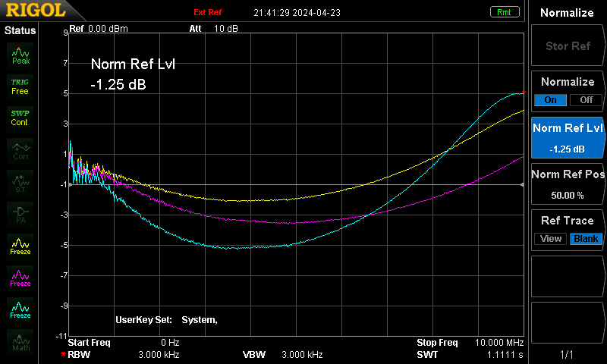
Task: Click the Normalize menu title
Action: click(567, 13)
